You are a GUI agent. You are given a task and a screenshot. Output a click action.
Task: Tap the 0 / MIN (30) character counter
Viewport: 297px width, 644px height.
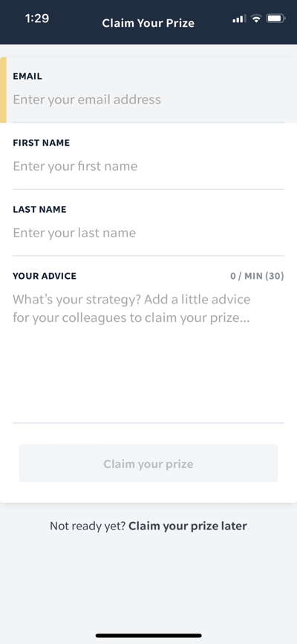point(257,276)
